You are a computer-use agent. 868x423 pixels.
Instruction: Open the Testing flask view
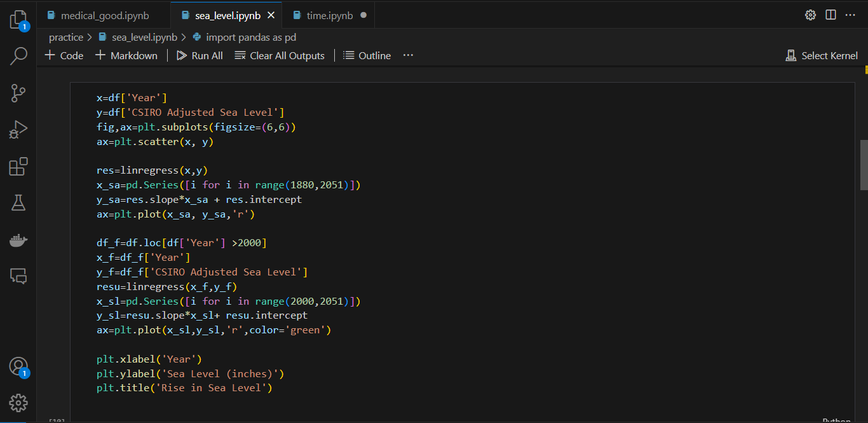pyautogui.click(x=18, y=204)
